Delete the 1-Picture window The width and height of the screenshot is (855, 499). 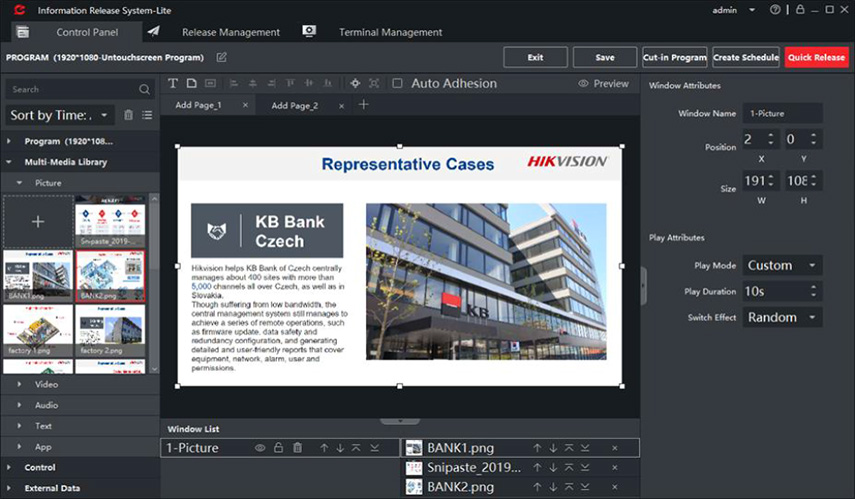pyautogui.click(x=297, y=448)
